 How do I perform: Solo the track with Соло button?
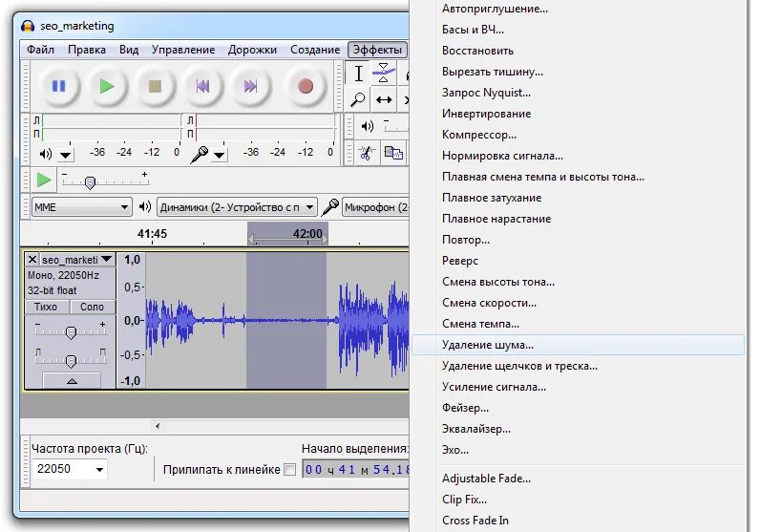92,307
